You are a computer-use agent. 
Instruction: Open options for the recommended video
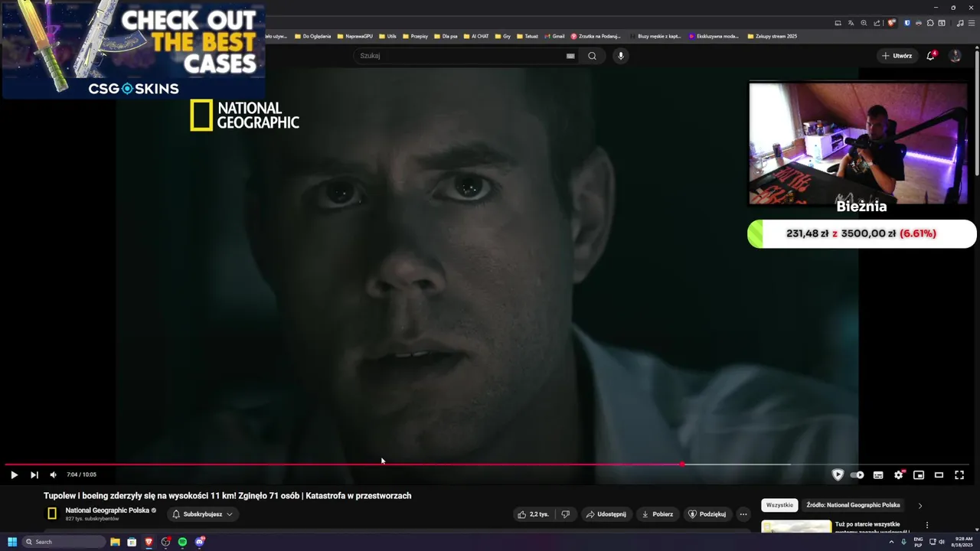coord(927,526)
